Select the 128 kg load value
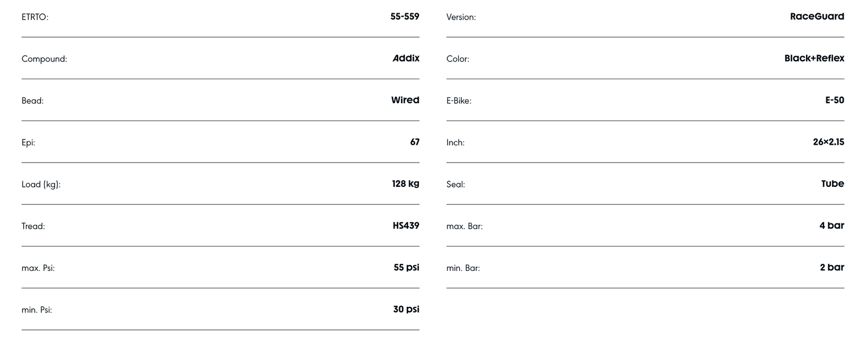This screenshot has height=338, width=868. point(405,184)
